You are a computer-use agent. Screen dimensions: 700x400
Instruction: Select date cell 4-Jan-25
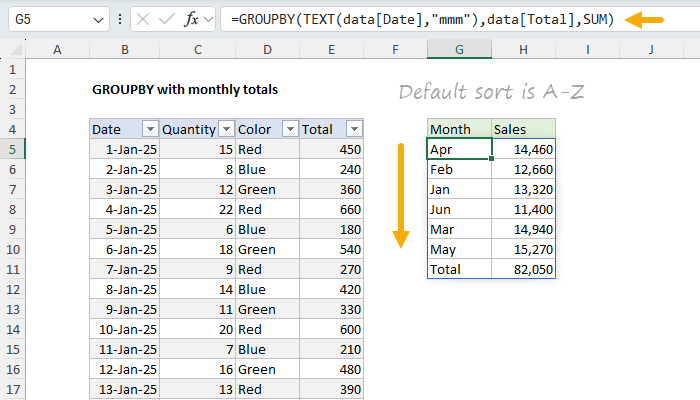coord(125,209)
